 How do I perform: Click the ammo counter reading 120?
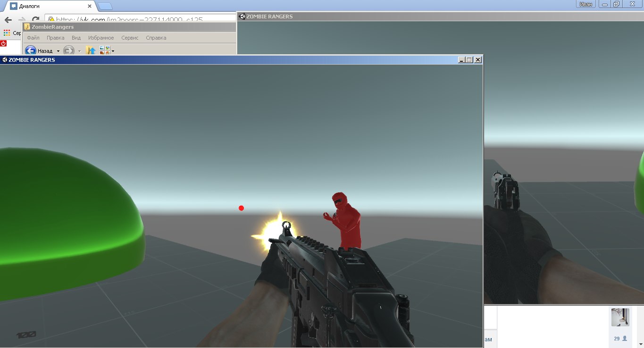coord(26,335)
